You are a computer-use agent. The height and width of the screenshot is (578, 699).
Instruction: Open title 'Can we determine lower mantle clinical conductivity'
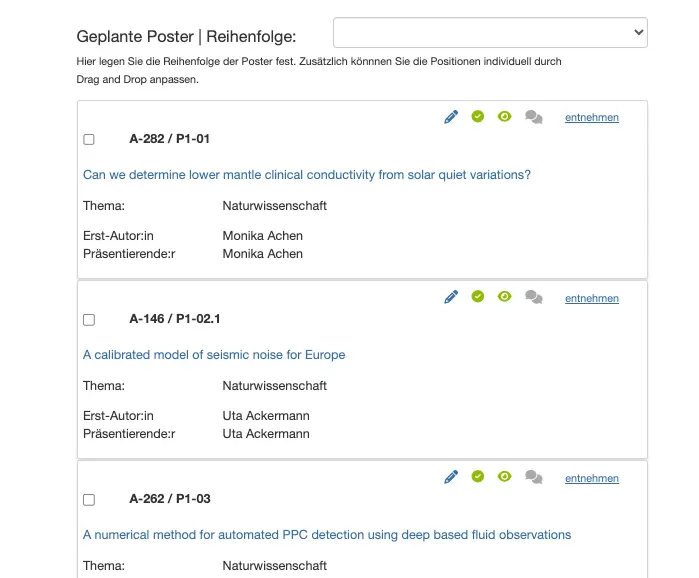307,175
